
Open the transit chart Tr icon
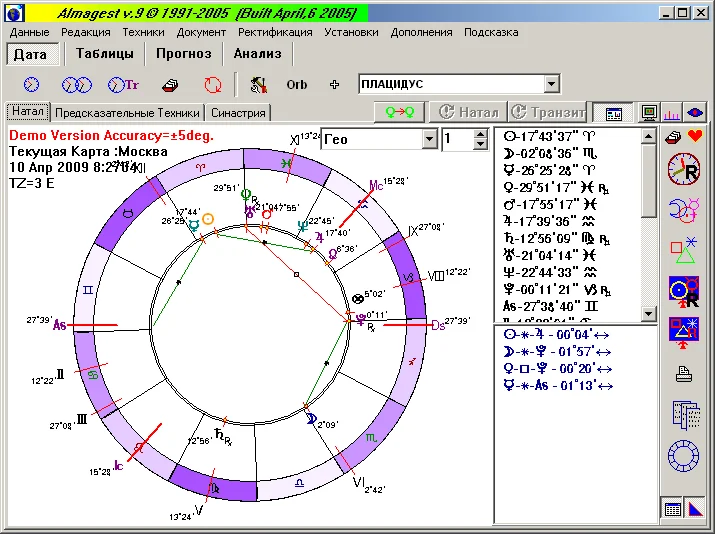pos(123,85)
